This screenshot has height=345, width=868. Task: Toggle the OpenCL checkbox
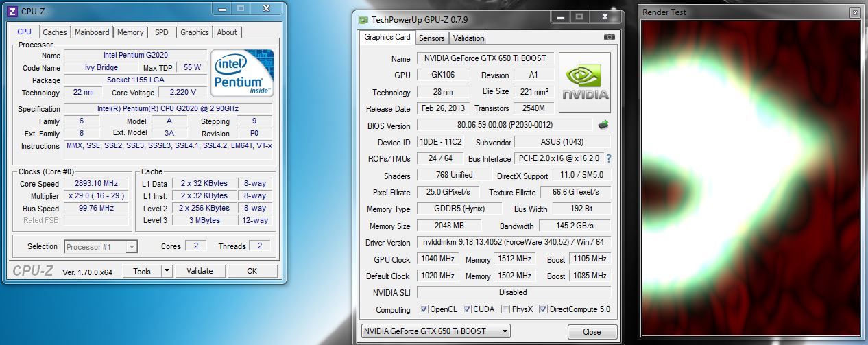(424, 309)
